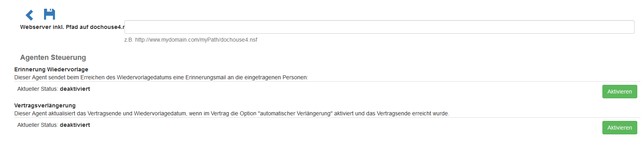Click Aktueller Status label under Vertragsverlängerung
This screenshot has width=644, height=153.
click(x=38, y=125)
